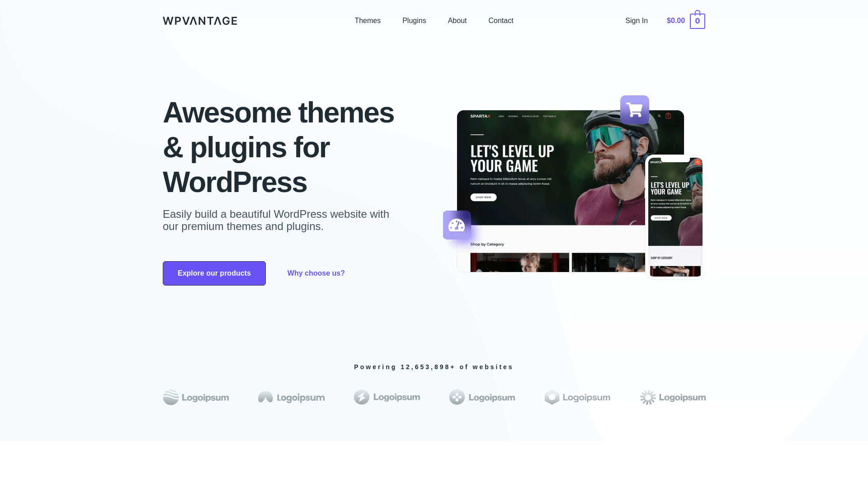Open the Plugins menu item
This screenshot has height=488, width=868.
pos(414,21)
